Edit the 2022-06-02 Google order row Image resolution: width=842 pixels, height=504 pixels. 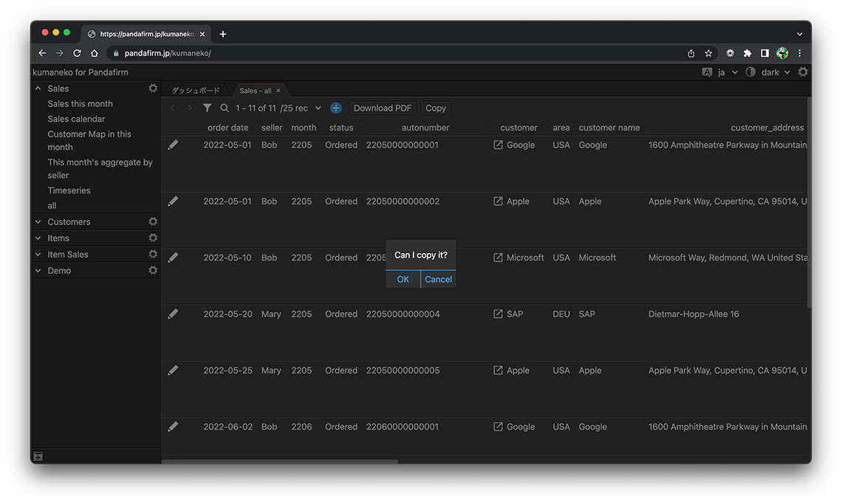(x=173, y=427)
